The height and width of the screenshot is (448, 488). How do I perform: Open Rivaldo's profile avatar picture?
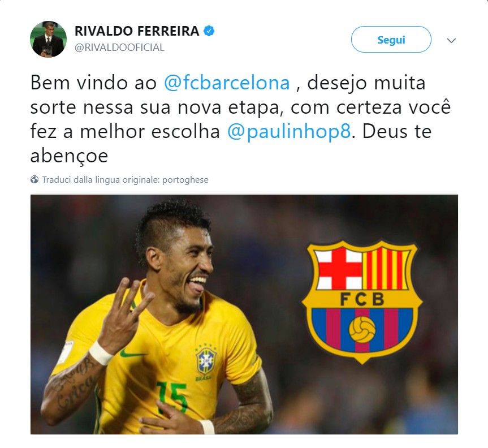point(48,39)
